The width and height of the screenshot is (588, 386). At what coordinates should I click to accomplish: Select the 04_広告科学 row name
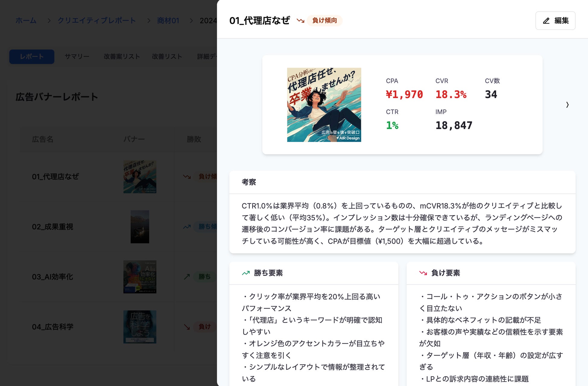pos(53,327)
